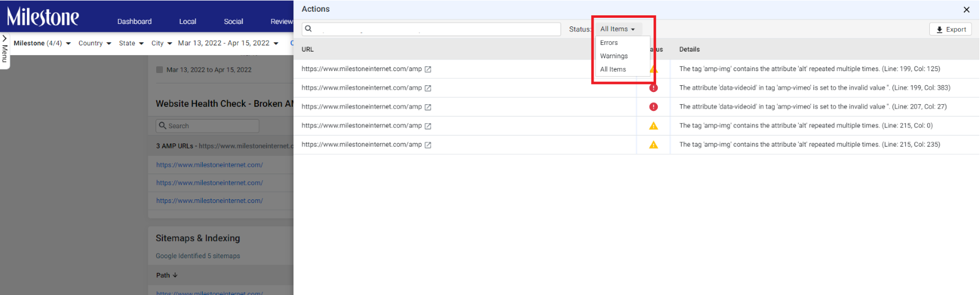Click detail text ending Col: 383
Image resolution: width=980 pixels, height=295 pixels.
click(x=815, y=88)
